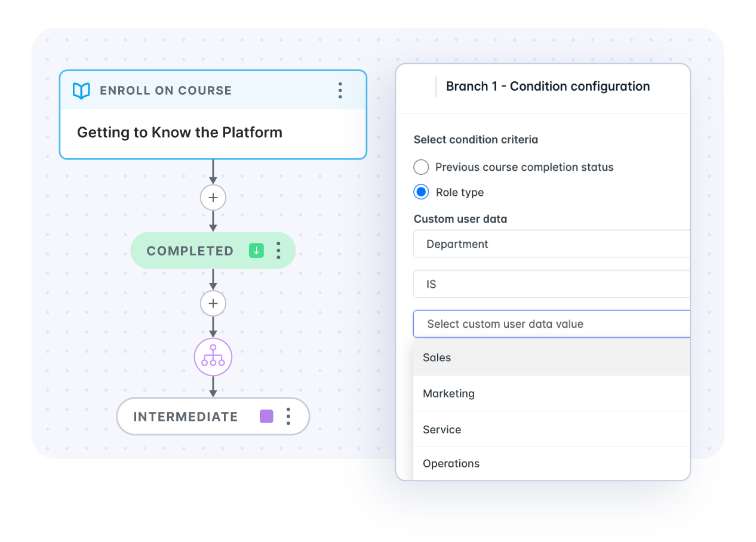Viewport: 756px width, 542px height.
Task: Click the Select custom user data value field
Action: [551, 324]
